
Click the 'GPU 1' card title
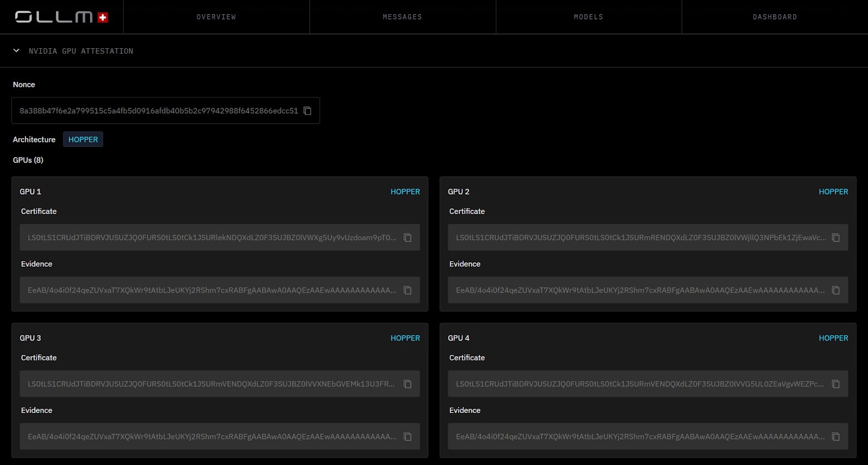click(x=30, y=191)
